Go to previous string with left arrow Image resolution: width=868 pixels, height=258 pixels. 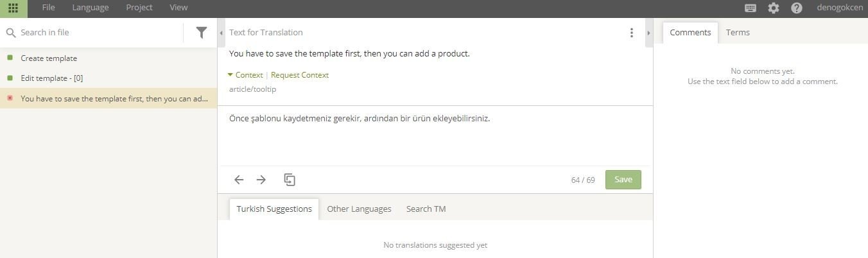[x=239, y=180]
